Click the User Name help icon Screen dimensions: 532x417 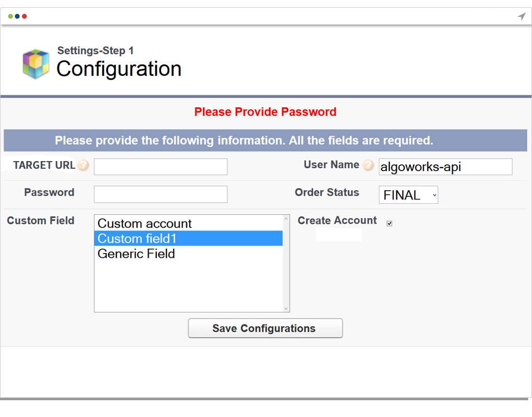click(368, 165)
